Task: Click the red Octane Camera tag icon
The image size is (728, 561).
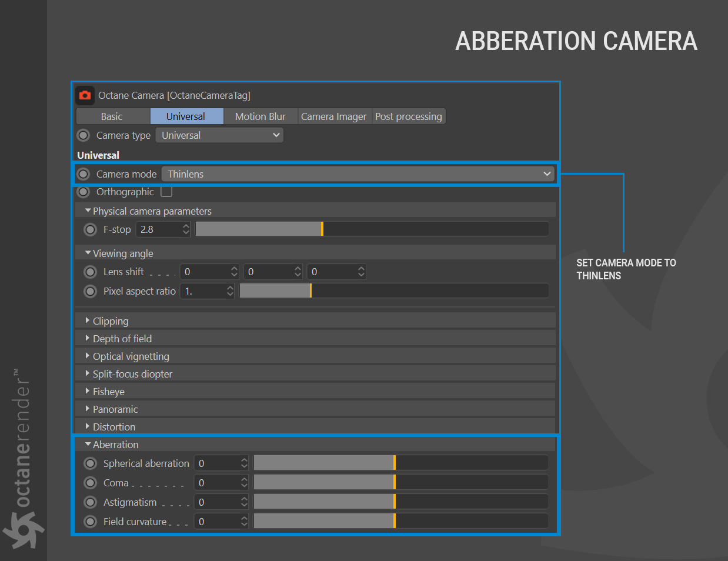Action: pos(85,95)
